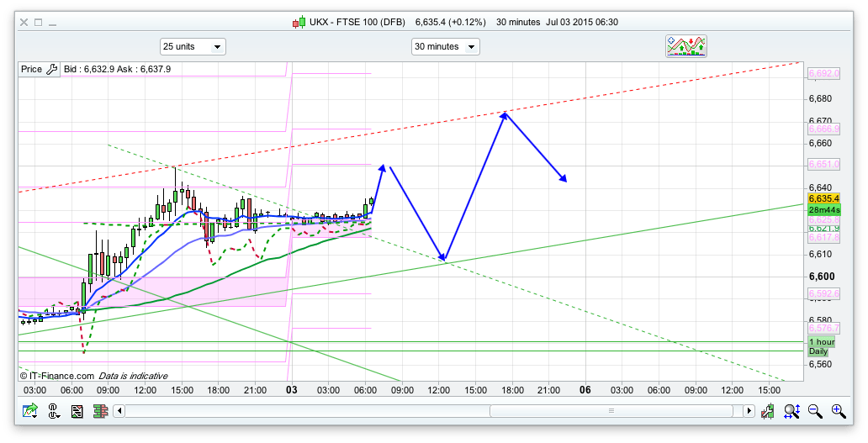Click the vertical zoom auto-scale magnifier
The width and height of the screenshot is (868, 443).
coord(791,411)
